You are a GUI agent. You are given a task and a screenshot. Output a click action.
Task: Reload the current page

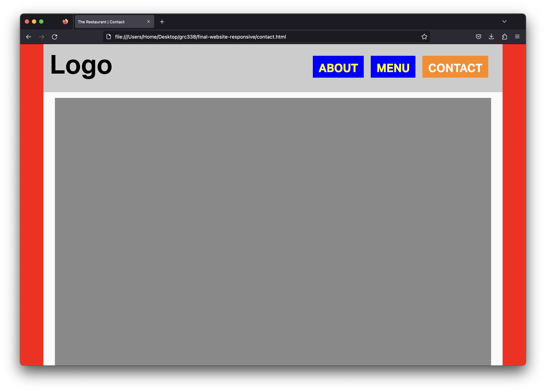tap(55, 37)
